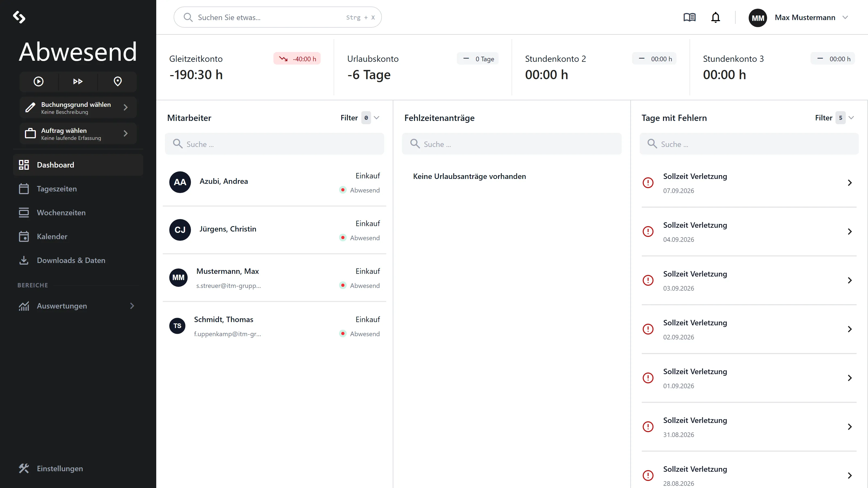Go to Dashboard

[78, 165]
